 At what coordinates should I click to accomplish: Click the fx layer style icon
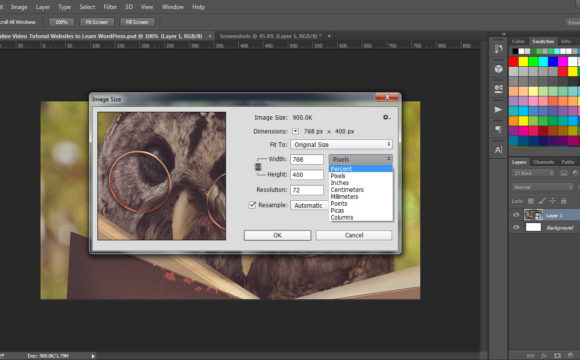click(x=544, y=356)
